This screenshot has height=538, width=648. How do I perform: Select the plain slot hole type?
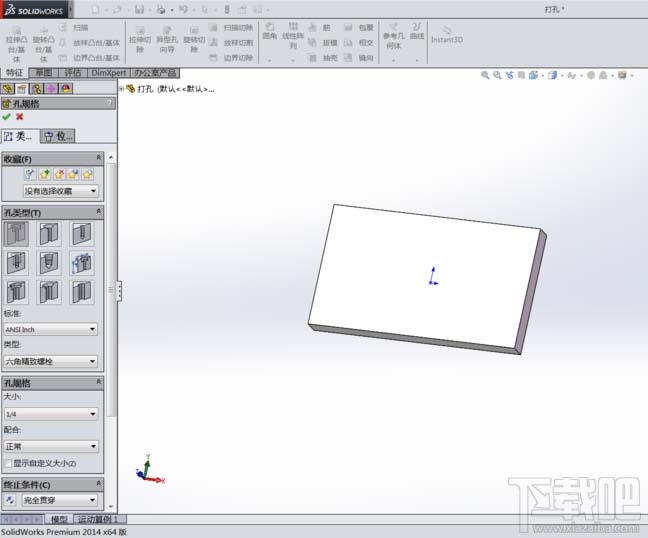tap(82, 292)
